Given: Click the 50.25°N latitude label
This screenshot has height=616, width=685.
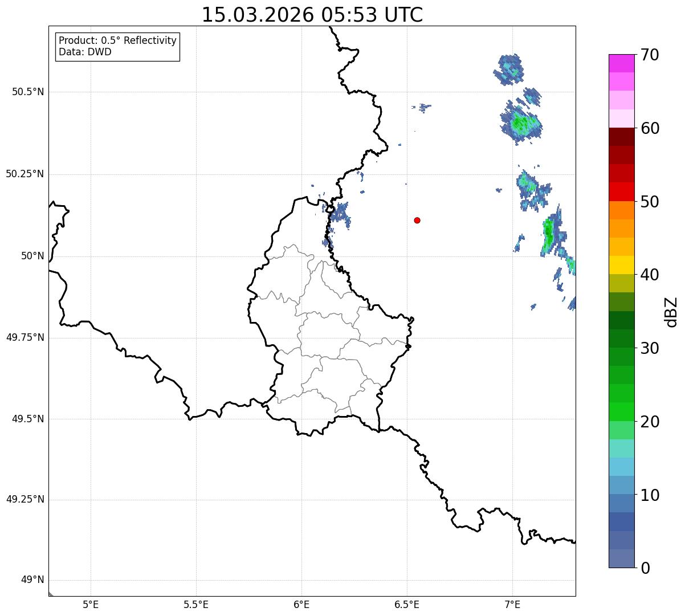Looking at the screenshot, I should coord(25,174).
